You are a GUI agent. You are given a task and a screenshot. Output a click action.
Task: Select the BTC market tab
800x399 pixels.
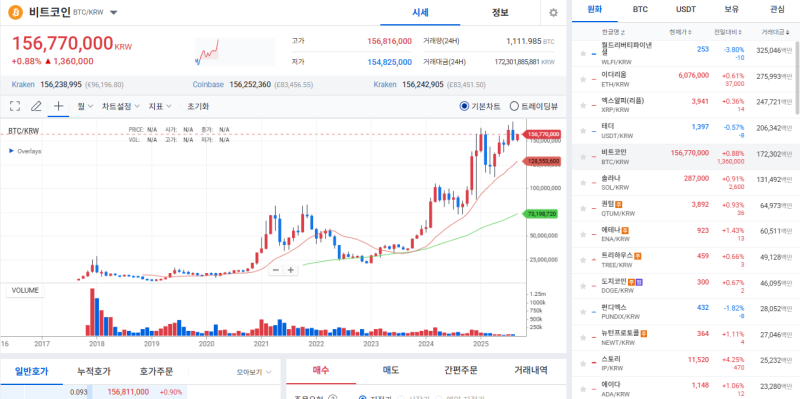point(640,10)
